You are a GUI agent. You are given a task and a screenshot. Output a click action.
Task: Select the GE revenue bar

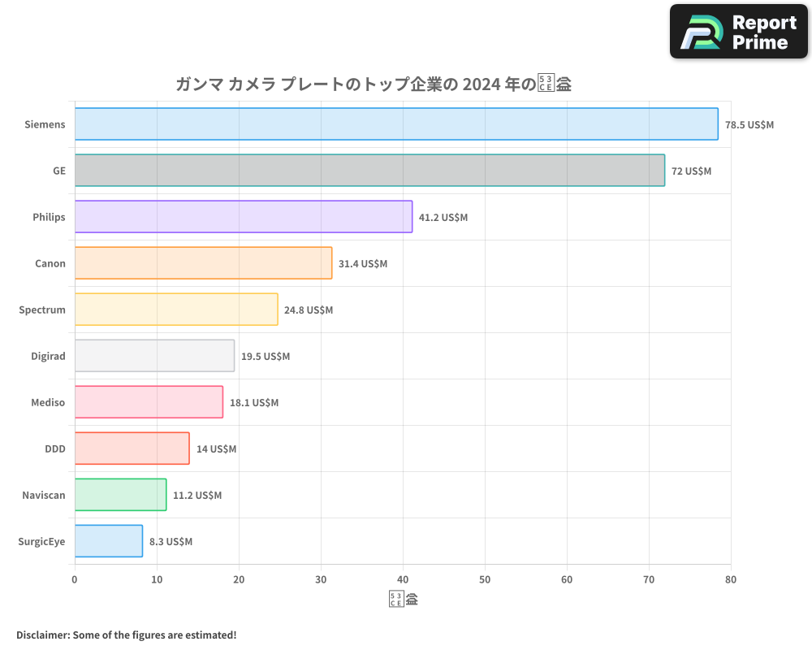point(369,171)
